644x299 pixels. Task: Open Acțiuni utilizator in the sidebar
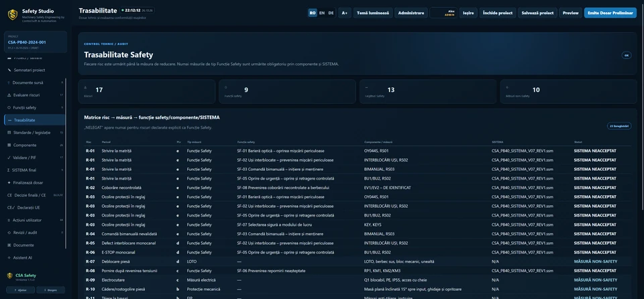point(35,220)
